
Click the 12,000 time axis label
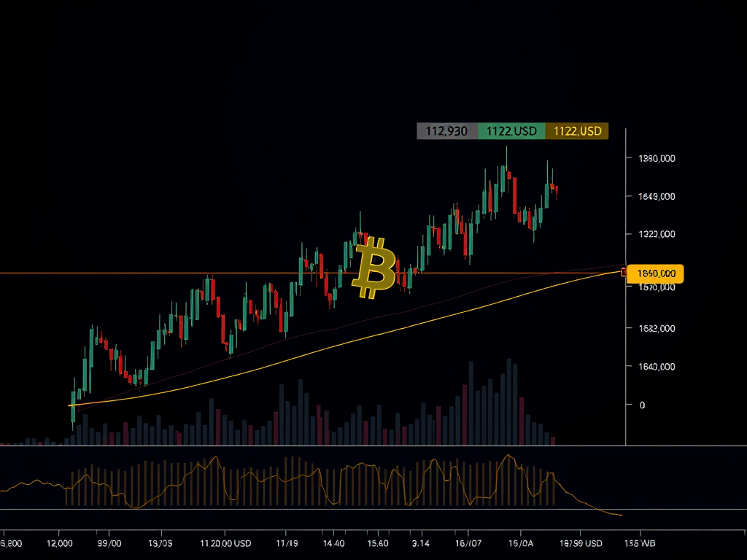pos(60,543)
